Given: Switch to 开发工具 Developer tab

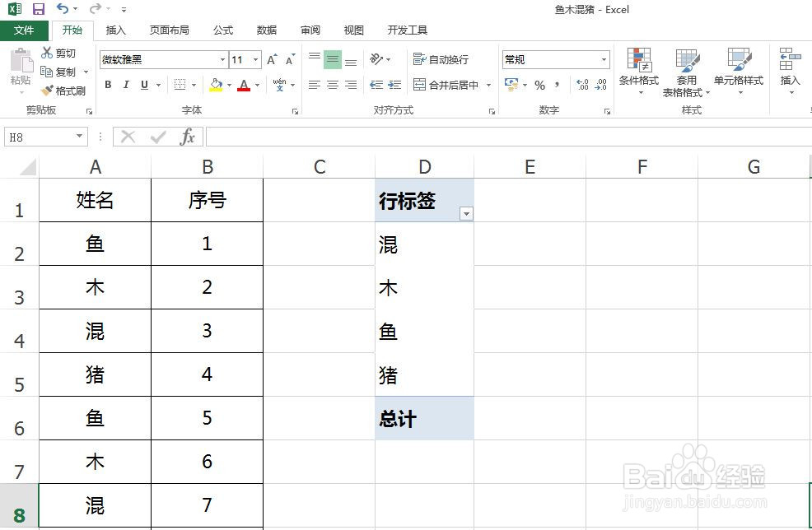Looking at the screenshot, I should pyautogui.click(x=408, y=30).
